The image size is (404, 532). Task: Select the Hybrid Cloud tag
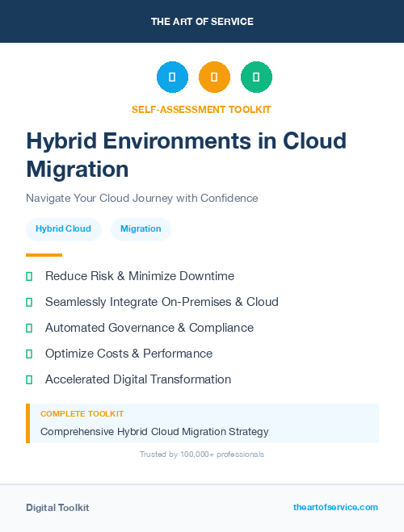[64, 229]
